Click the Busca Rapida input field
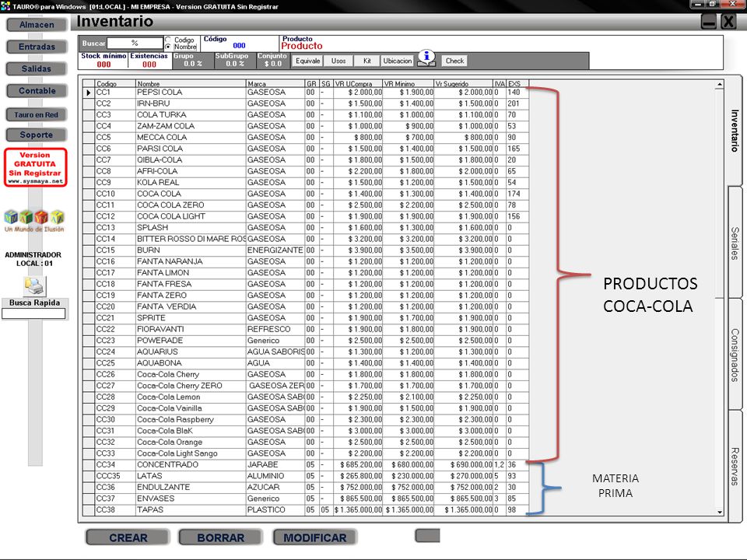 (x=33, y=313)
